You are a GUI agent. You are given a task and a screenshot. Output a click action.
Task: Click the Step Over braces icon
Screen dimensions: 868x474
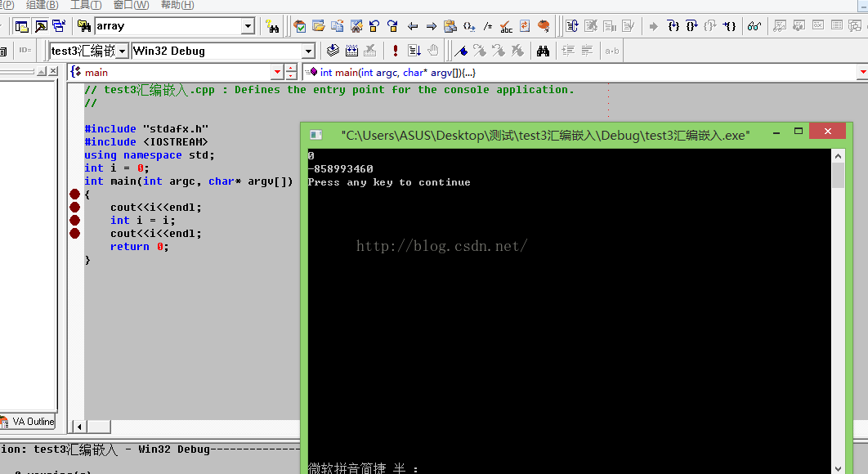(691, 26)
